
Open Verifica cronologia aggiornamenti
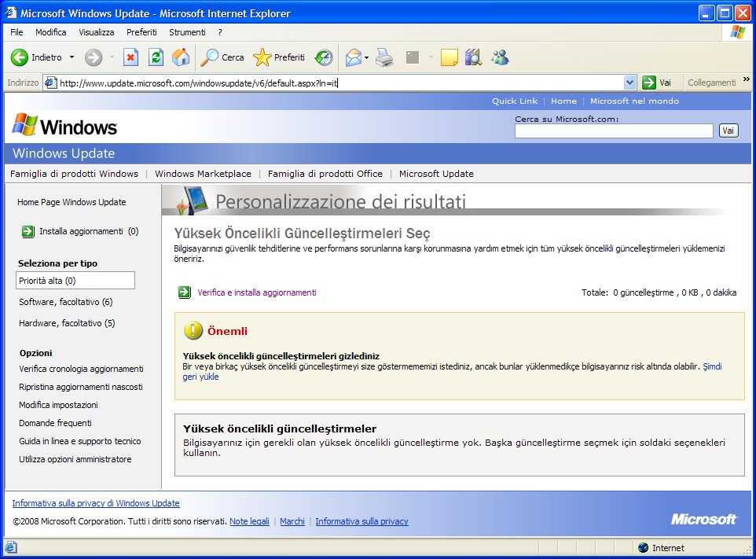pos(81,369)
